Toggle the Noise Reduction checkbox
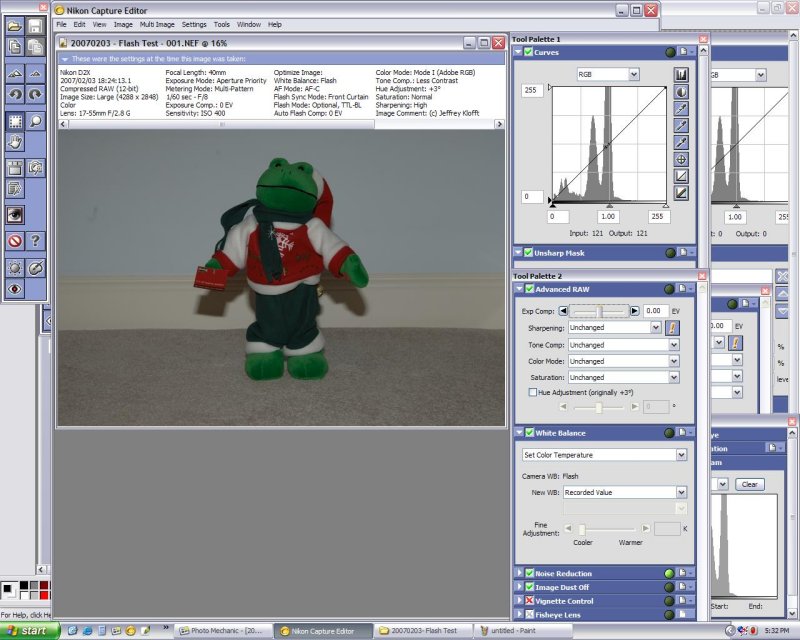Screen dimensions: 800x640 click(530, 573)
